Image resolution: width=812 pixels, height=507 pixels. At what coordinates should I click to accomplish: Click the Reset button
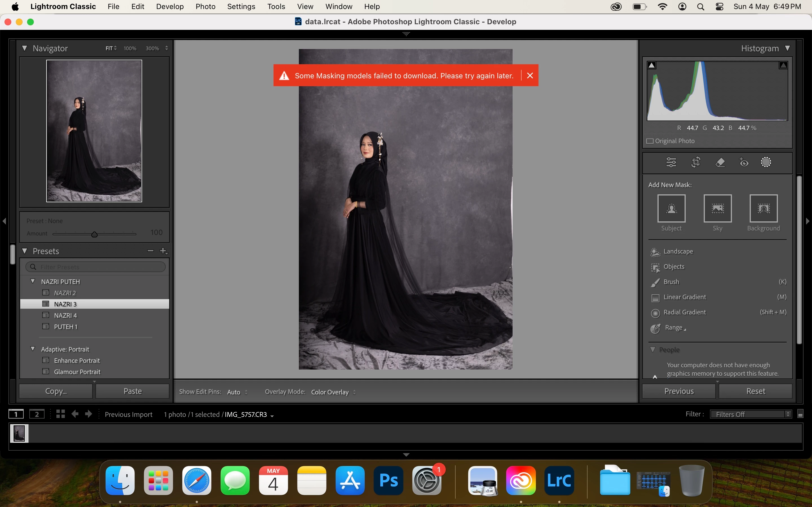755,391
